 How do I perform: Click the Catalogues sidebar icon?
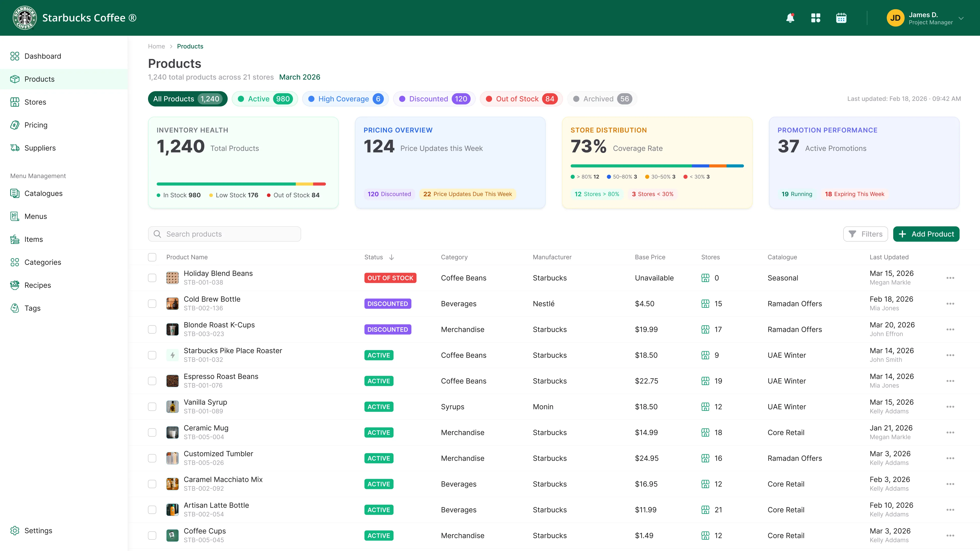click(15, 194)
